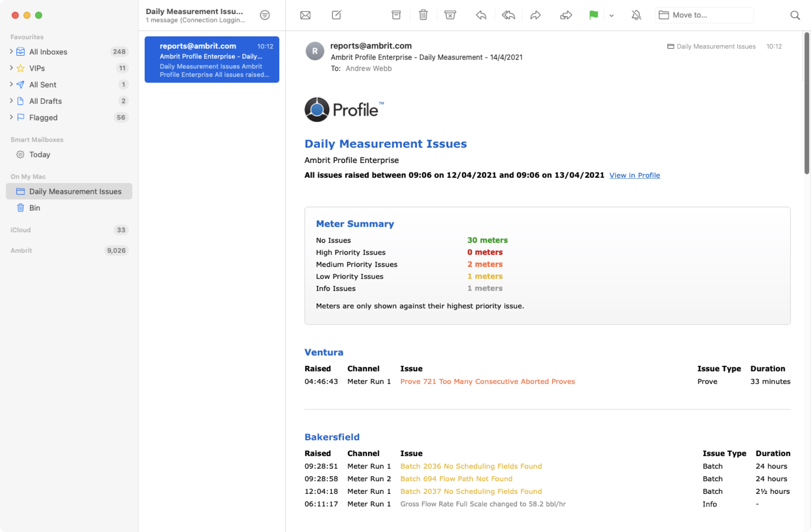The image size is (811, 532).
Task: Click the On My Mac header
Action: click(x=28, y=177)
